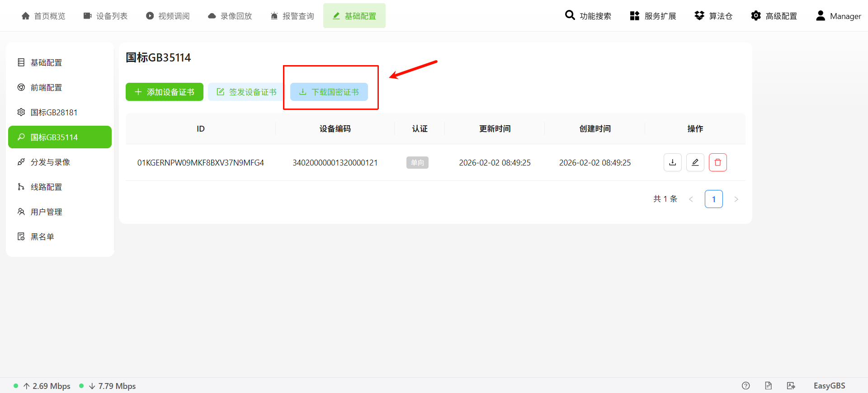Screen dimensions: 868x393
Task: Open 国标GB28181 sidebar item
Action: point(60,112)
